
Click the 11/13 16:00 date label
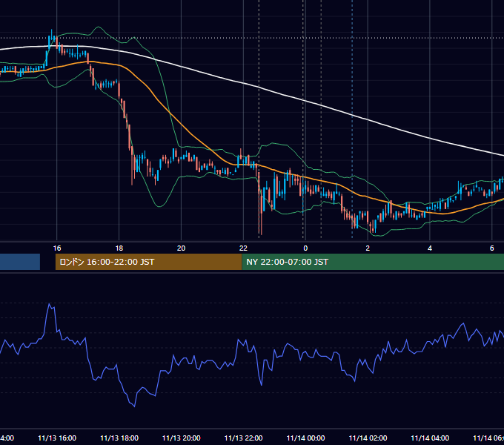tap(57, 438)
